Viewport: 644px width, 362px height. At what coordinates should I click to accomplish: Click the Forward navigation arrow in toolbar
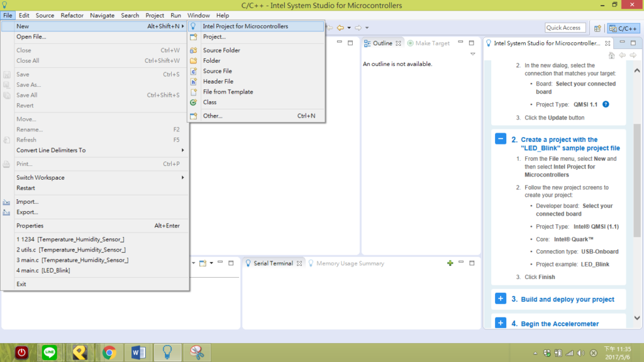point(358,28)
